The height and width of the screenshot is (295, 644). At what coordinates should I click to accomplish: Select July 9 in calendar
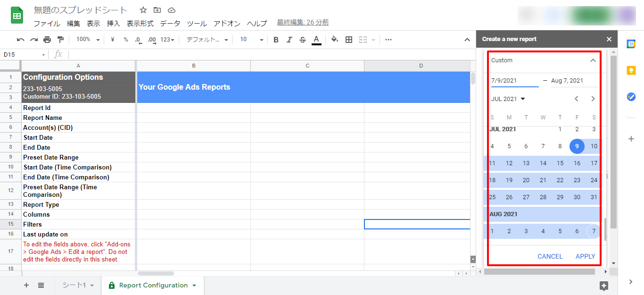pyautogui.click(x=577, y=146)
